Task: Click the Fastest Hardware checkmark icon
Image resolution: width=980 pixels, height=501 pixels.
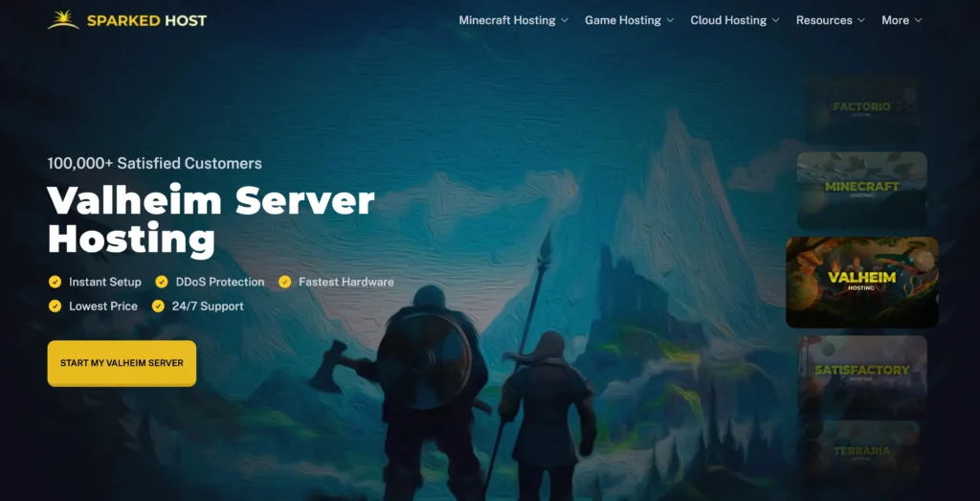Action: [x=284, y=282]
